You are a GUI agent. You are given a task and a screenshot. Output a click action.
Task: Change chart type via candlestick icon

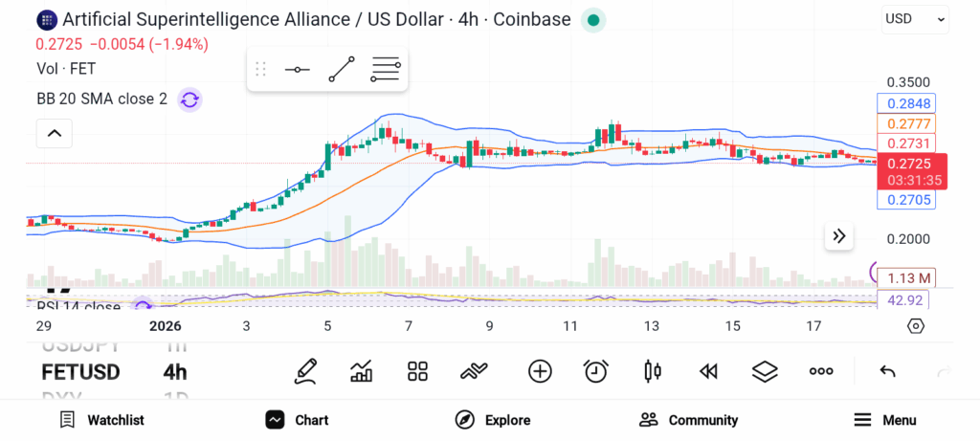coord(653,371)
